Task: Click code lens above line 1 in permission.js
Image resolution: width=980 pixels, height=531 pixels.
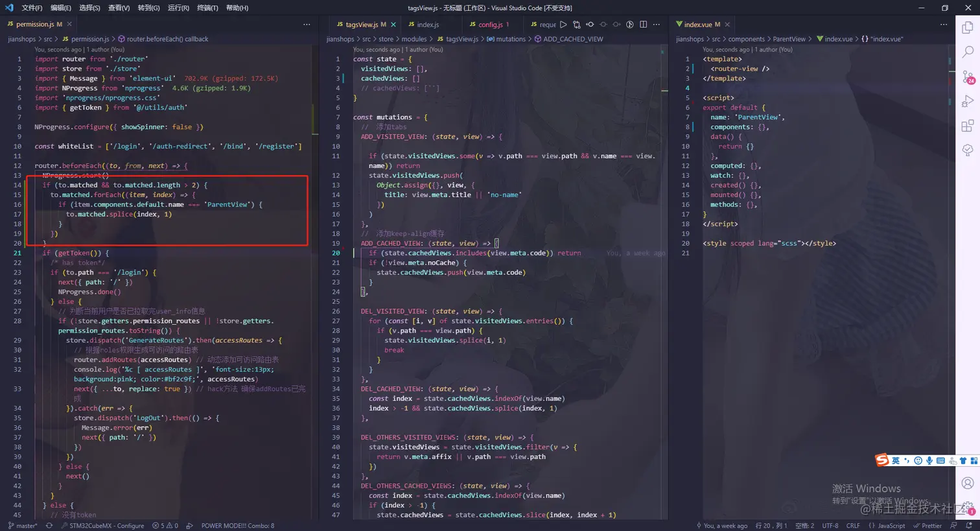Action: click(x=79, y=49)
